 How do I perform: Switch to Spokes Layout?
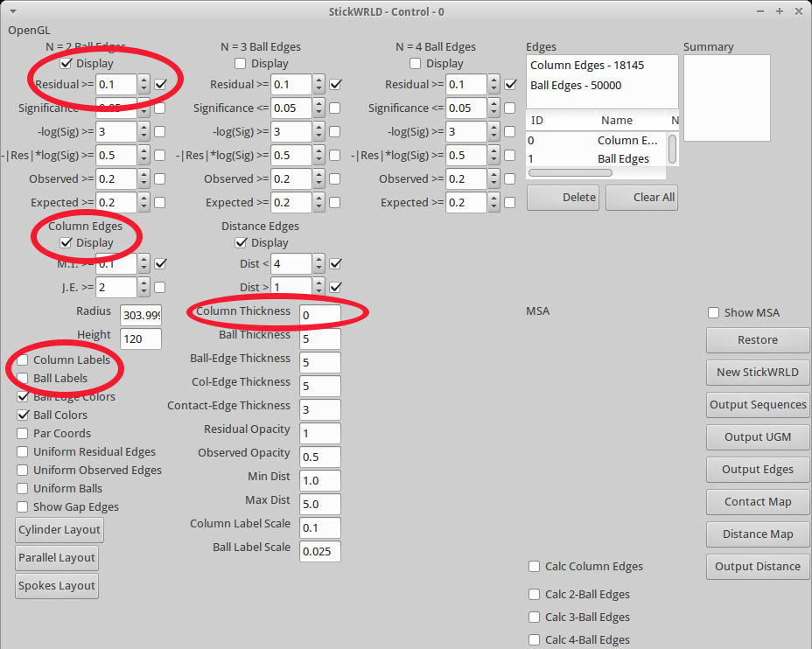(x=57, y=586)
